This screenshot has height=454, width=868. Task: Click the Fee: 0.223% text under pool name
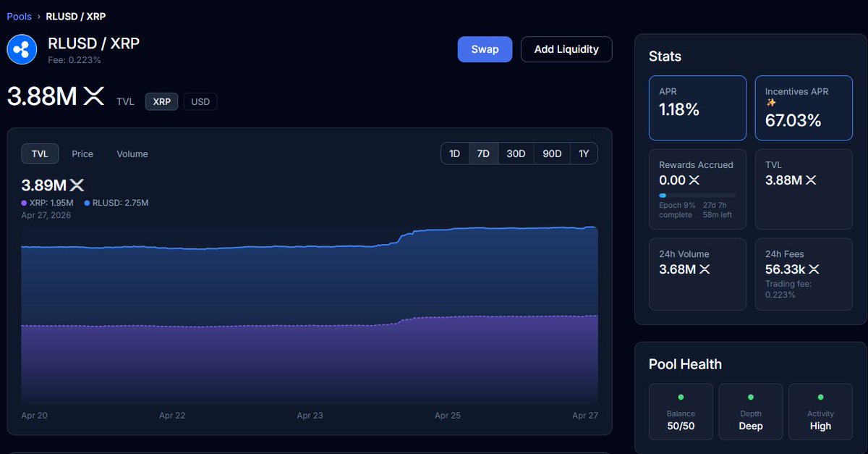point(75,60)
